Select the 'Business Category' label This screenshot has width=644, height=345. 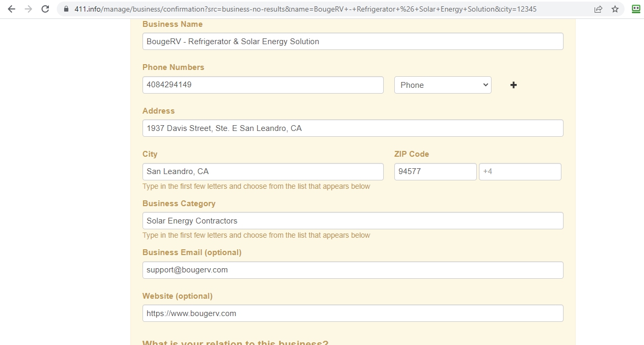tap(179, 204)
